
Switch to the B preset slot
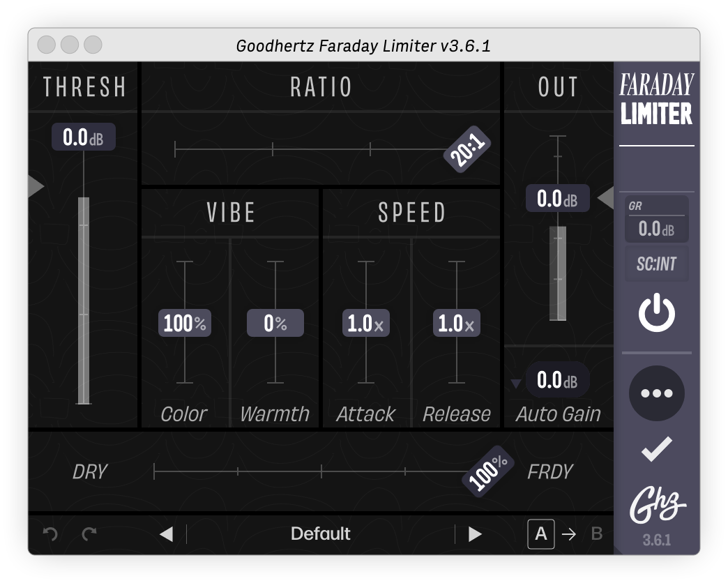[x=597, y=533]
